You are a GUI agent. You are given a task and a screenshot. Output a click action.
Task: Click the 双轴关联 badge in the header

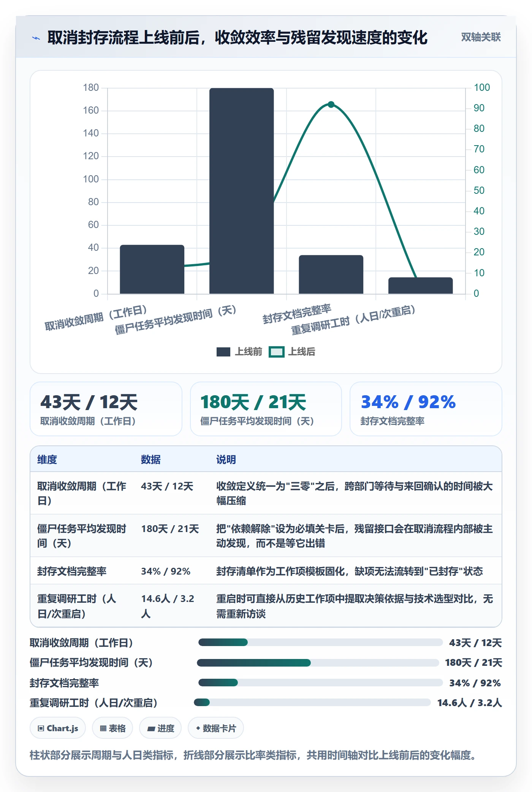pyautogui.click(x=481, y=37)
